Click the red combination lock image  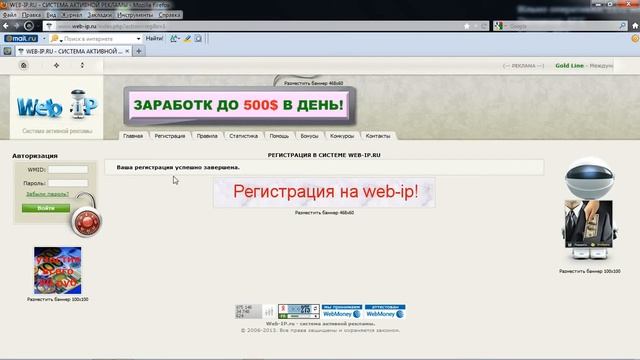pos(86,221)
